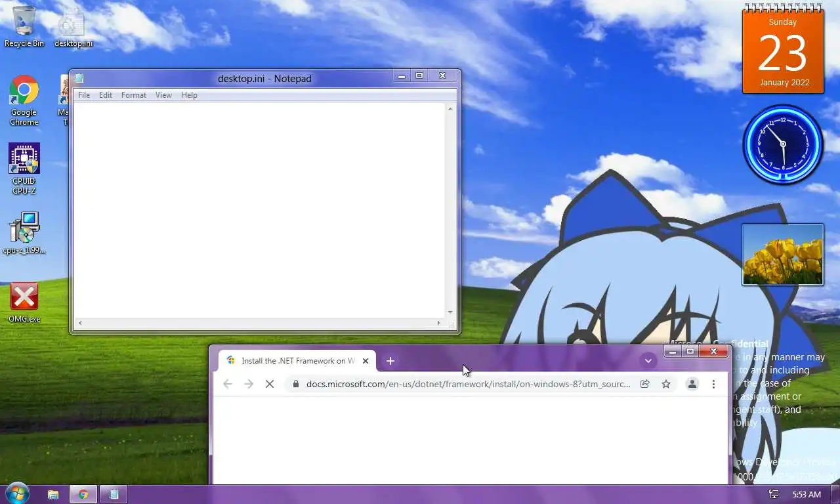This screenshot has width=840, height=504.
Task: Select the cpu-z_1.99 installer icon
Action: point(24,233)
